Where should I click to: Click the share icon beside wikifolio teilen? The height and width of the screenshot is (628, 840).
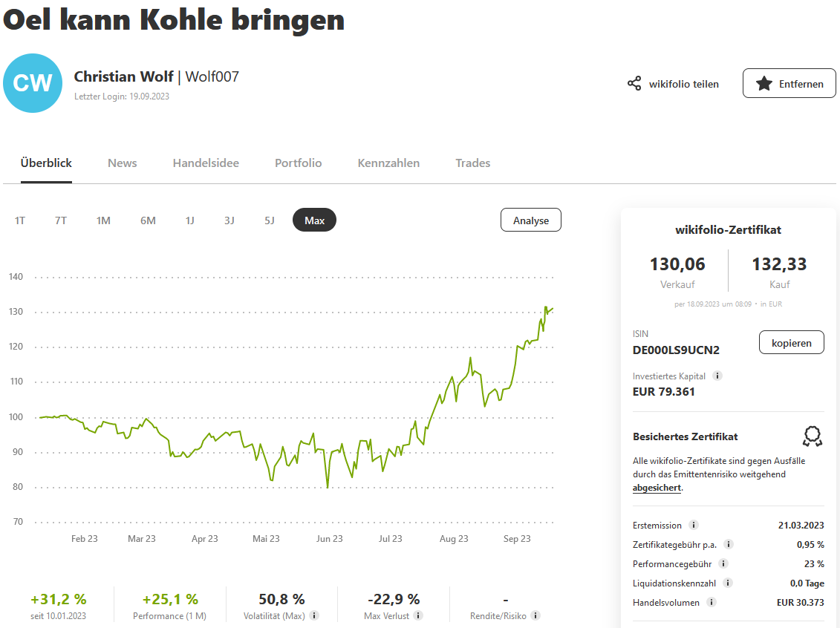(x=634, y=84)
